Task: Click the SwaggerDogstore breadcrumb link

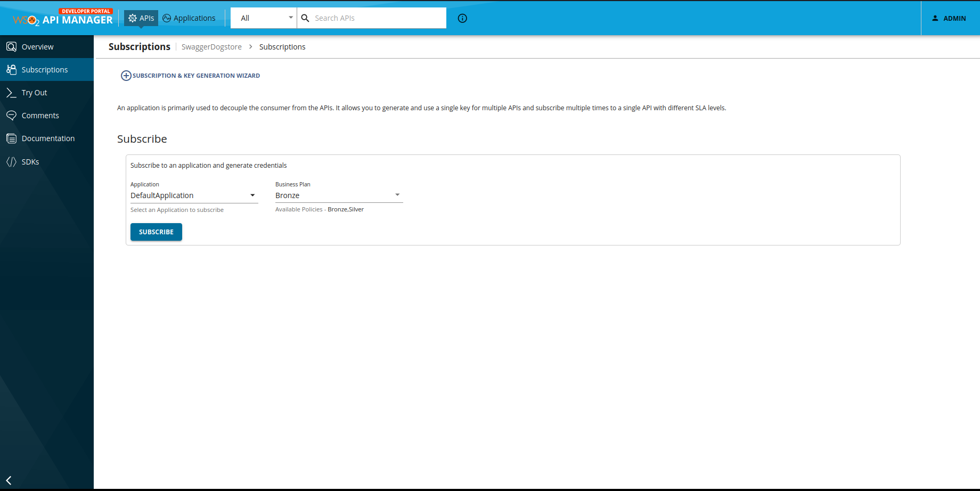Action: click(x=211, y=47)
